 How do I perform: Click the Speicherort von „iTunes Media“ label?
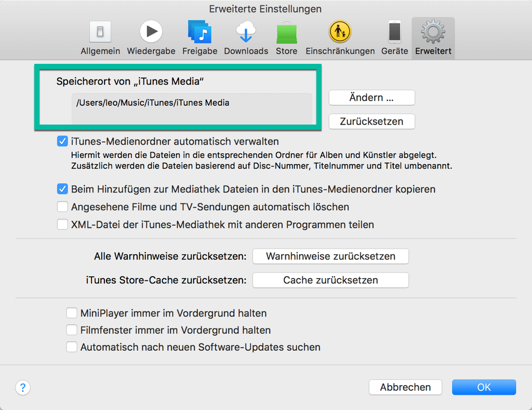click(130, 81)
